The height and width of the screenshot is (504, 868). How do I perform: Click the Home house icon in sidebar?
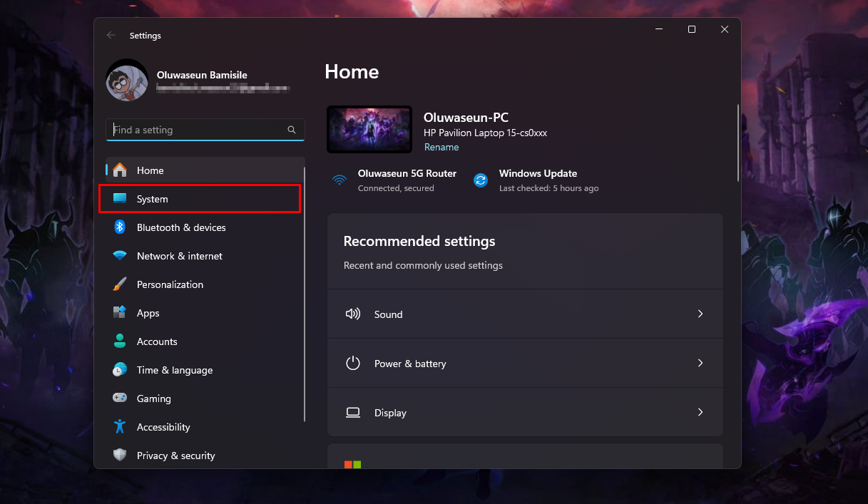pos(120,170)
